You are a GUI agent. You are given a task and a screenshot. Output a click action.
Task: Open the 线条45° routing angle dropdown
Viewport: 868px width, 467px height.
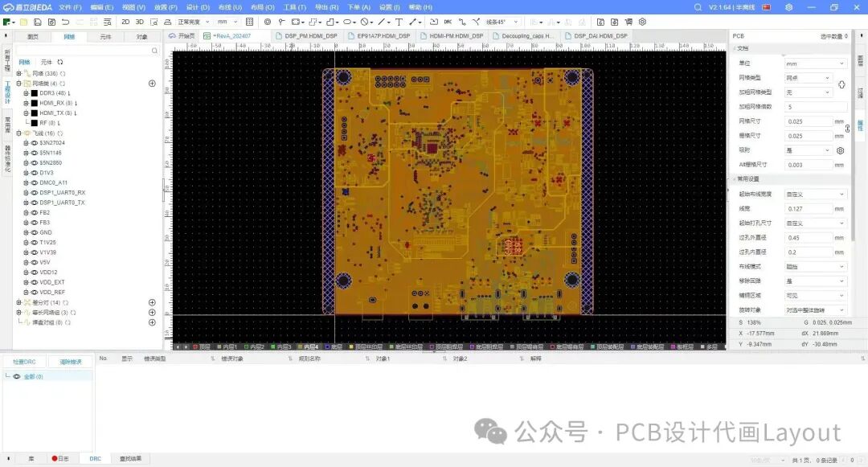pyautogui.click(x=502, y=23)
